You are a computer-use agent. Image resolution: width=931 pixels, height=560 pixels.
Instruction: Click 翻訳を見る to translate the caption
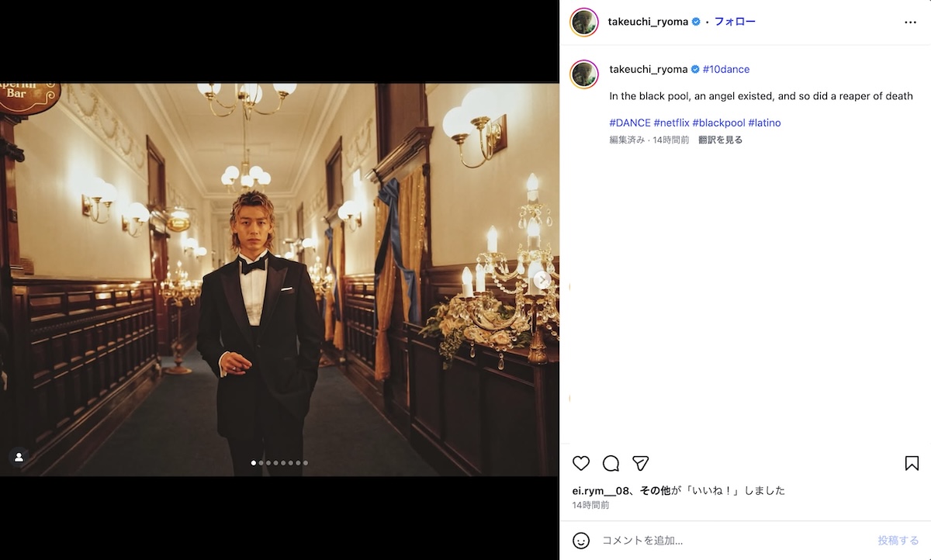(720, 140)
